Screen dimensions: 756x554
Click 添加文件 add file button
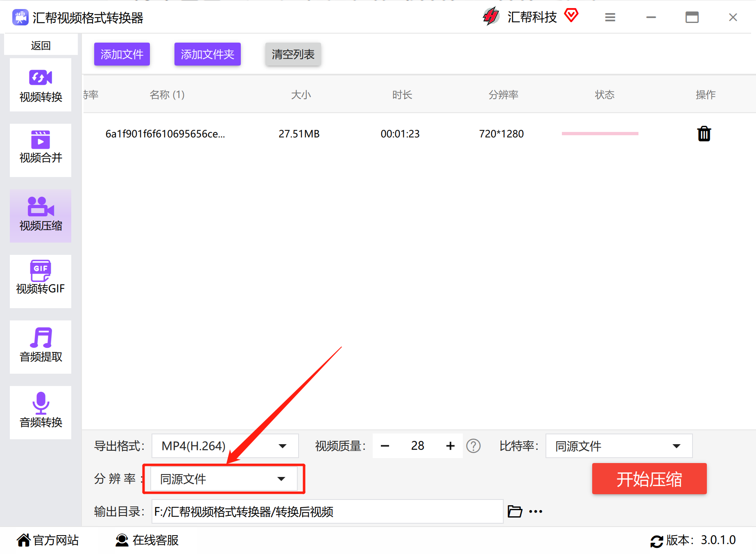point(122,54)
